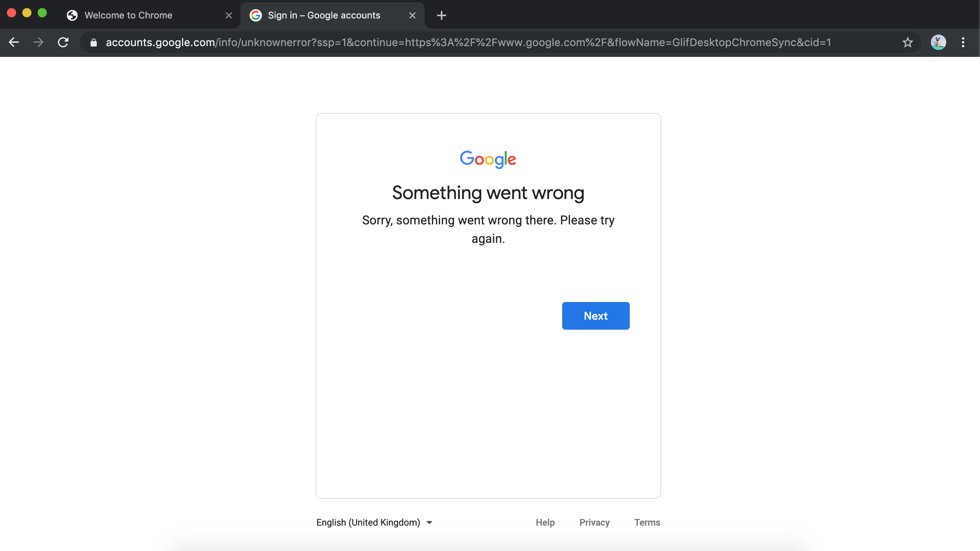
Task: Click the Terms link at page bottom
Action: 646,522
